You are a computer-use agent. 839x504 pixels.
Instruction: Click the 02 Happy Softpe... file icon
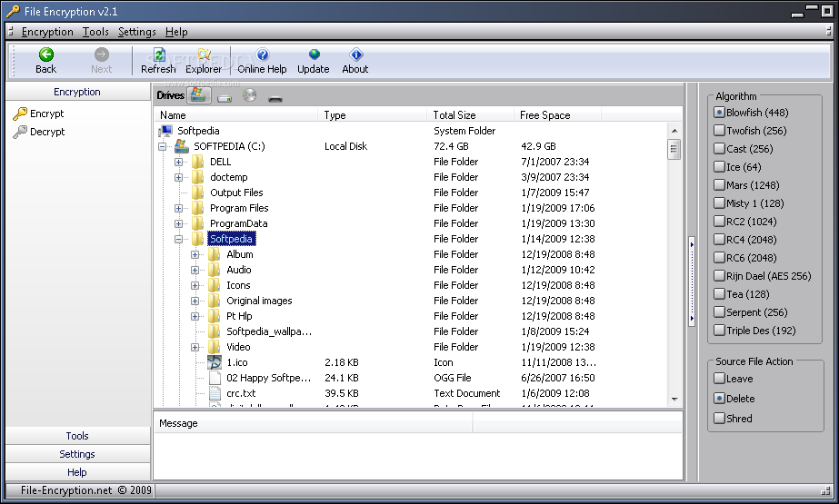(215, 378)
